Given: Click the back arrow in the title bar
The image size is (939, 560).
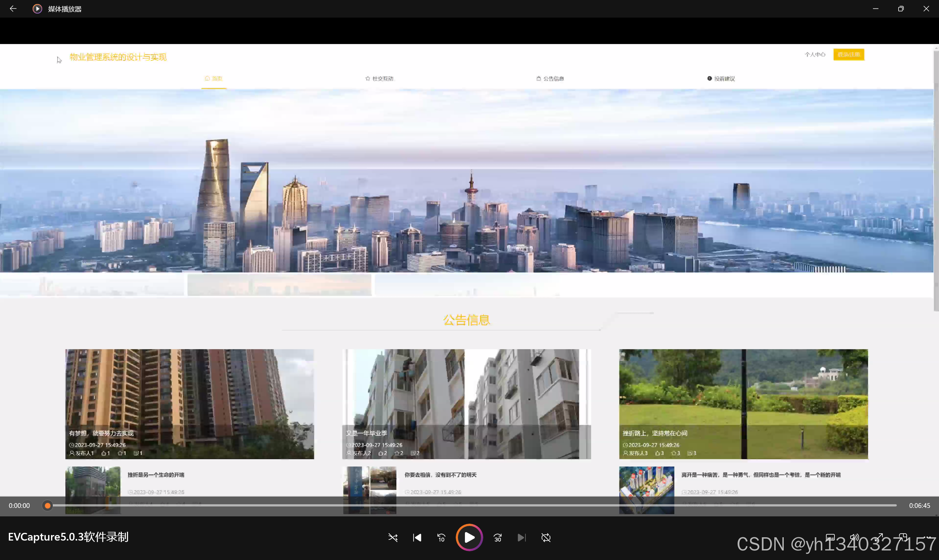Looking at the screenshot, I should point(13,9).
